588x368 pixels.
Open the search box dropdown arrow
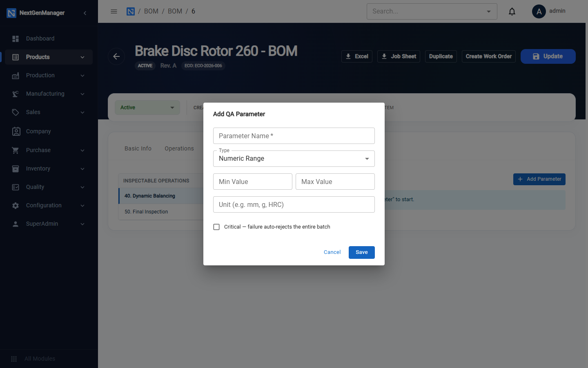click(489, 11)
